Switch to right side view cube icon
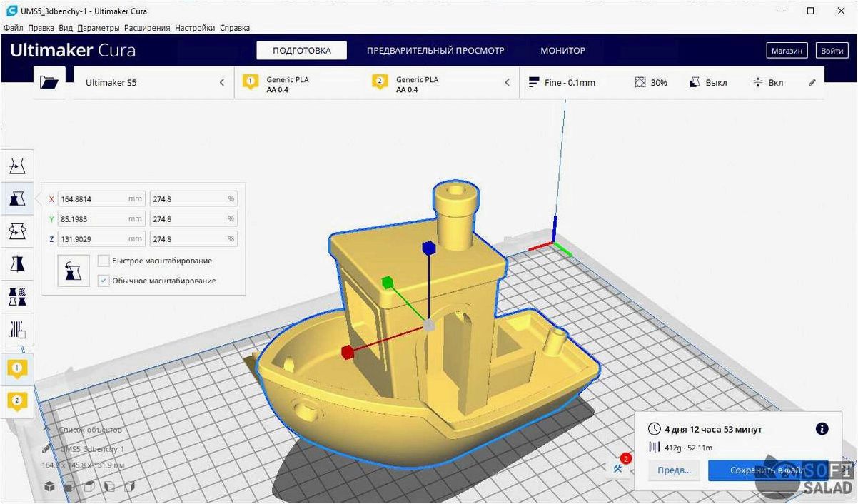The width and height of the screenshot is (858, 504). point(130,487)
